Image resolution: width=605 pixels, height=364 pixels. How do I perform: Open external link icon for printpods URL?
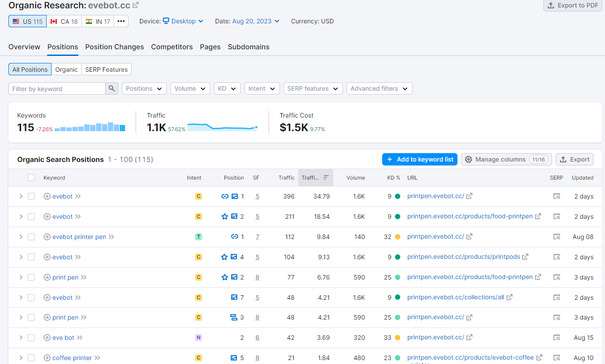(525, 257)
